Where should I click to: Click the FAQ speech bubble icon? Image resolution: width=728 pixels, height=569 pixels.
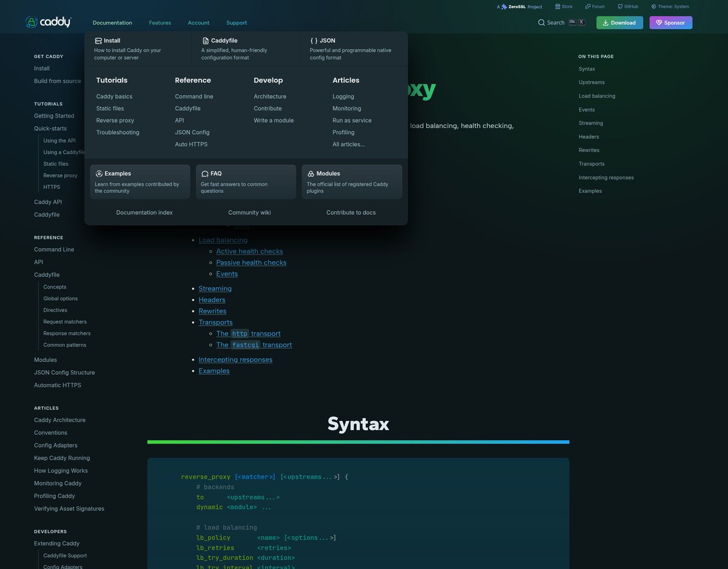[205, 173]
